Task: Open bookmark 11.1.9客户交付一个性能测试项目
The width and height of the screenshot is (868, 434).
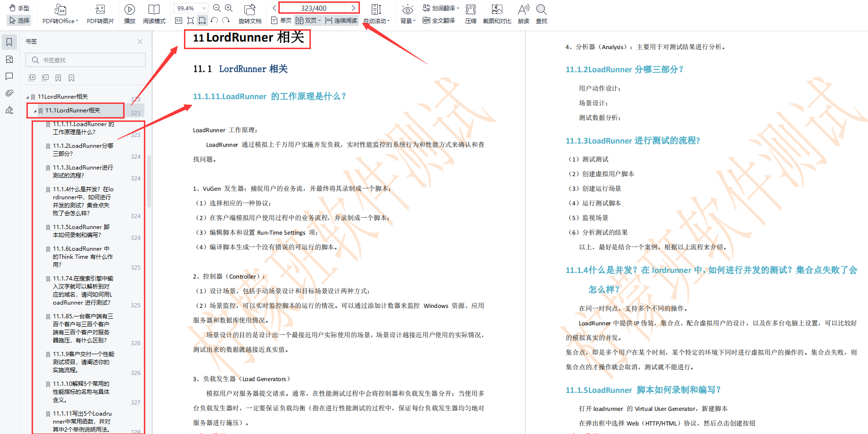Action: (x=83, y=362)
